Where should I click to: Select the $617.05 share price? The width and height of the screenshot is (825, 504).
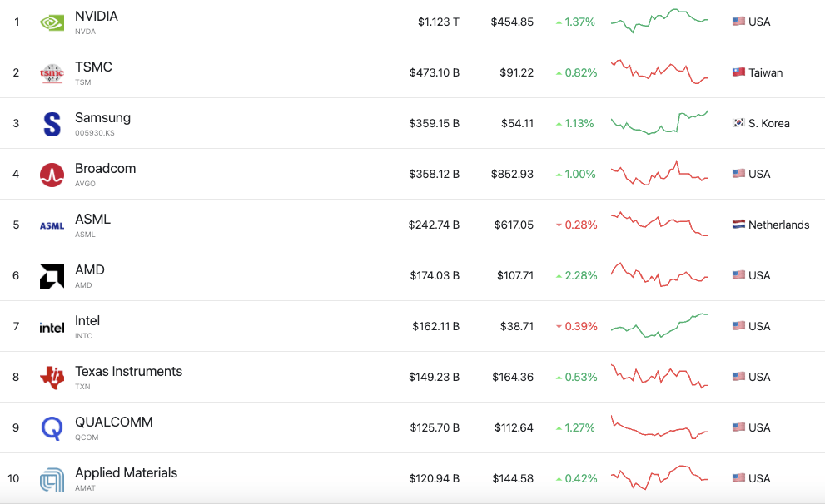point(514,225)
